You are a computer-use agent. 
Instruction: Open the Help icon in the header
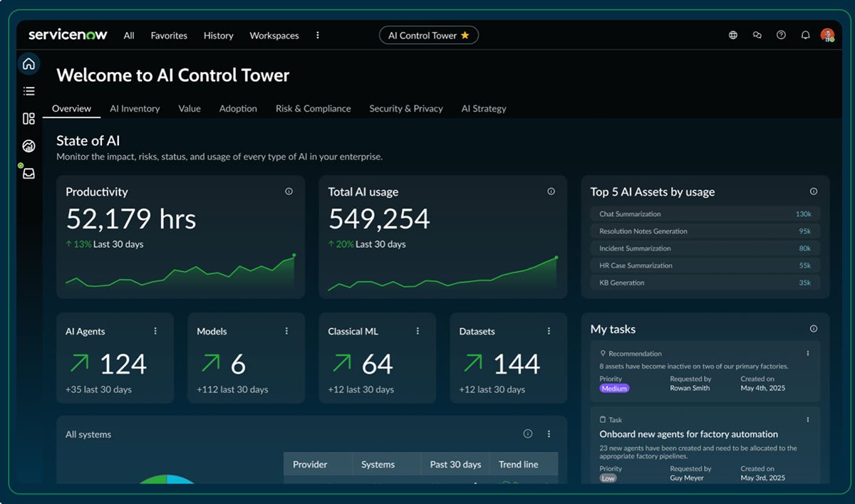point(781,34)
